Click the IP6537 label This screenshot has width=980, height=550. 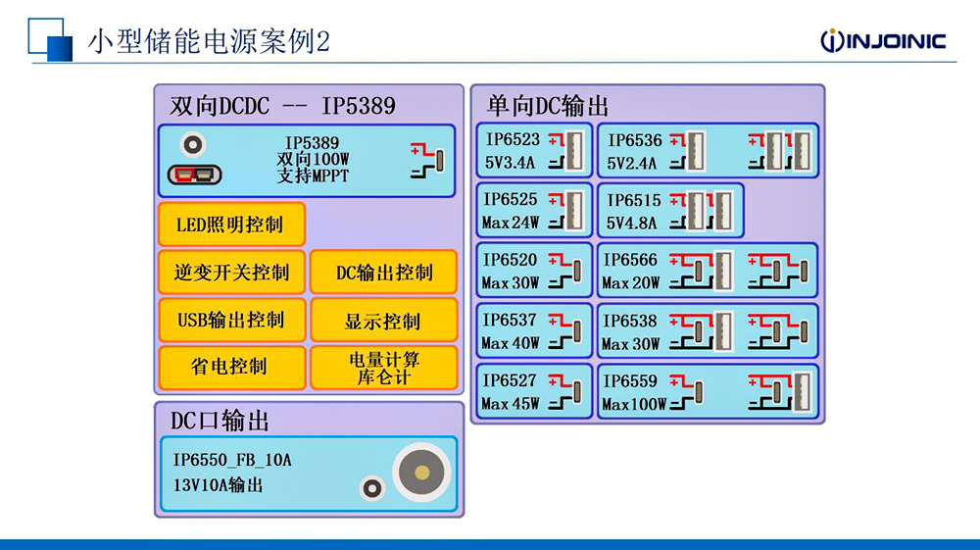[x=510, y=320]
